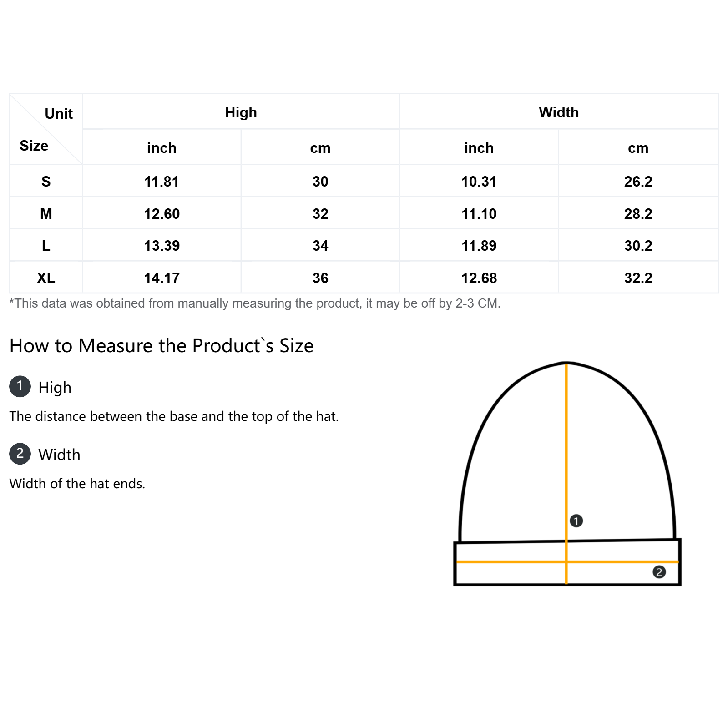Screen dimensions: 728x728
Task: Select the "Width" column group header
Action: [559, 112]
